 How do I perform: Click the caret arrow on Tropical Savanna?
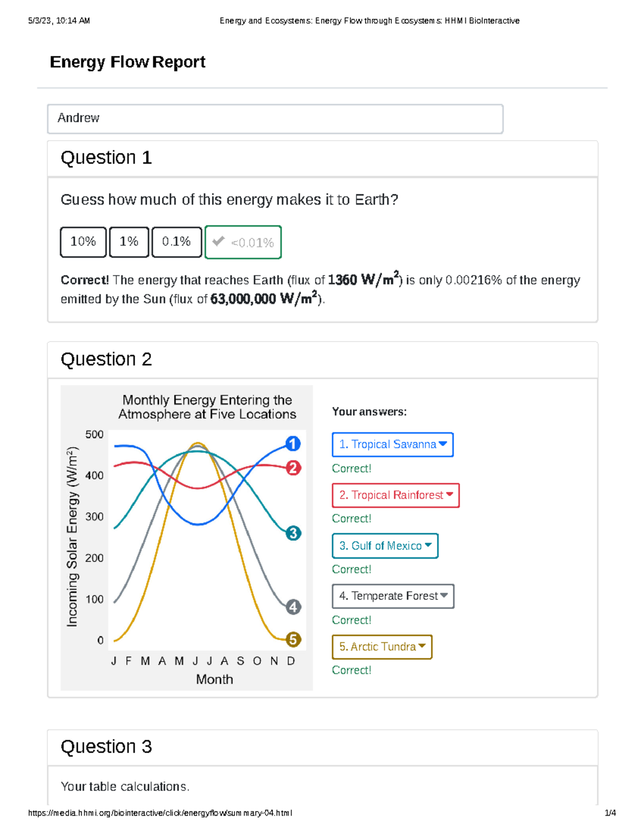[443, 444]
